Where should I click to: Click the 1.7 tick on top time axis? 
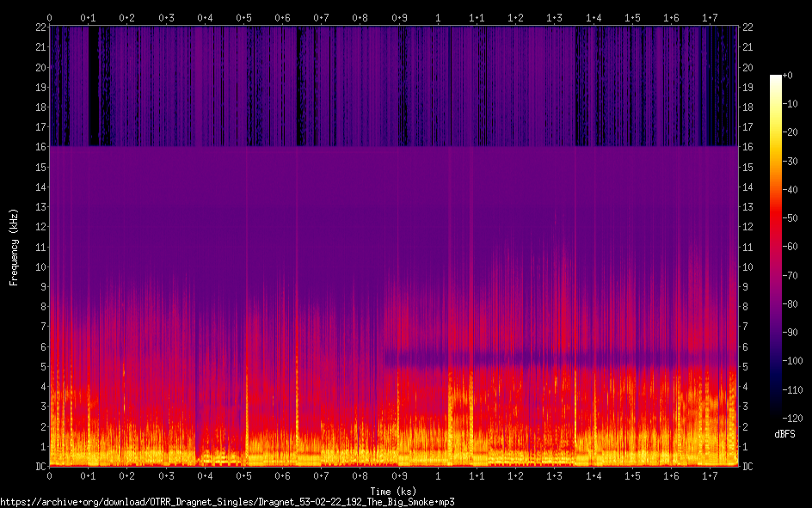click(710, 17)
